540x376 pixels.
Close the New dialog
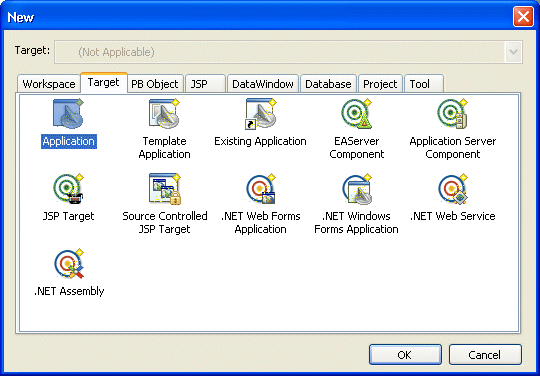pyautogui.click(x=523, y=17)
